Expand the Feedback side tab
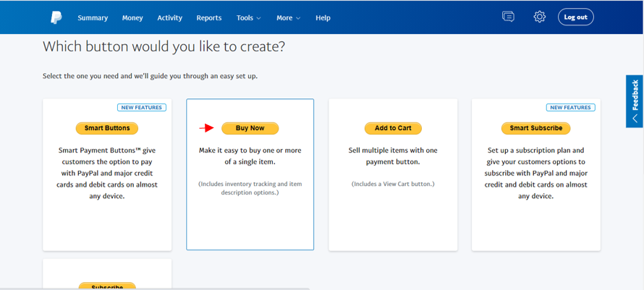Viewport: 644px width, 290px height. tap(635, 101)
